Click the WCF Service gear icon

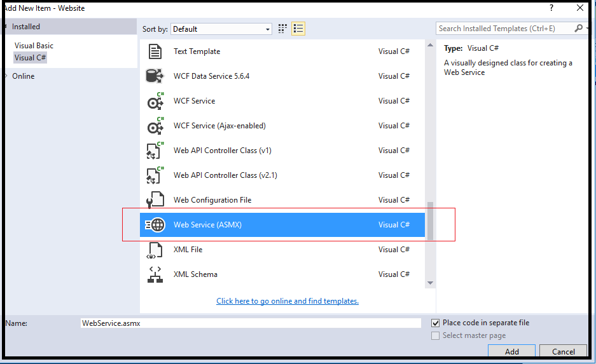point(155,102)
